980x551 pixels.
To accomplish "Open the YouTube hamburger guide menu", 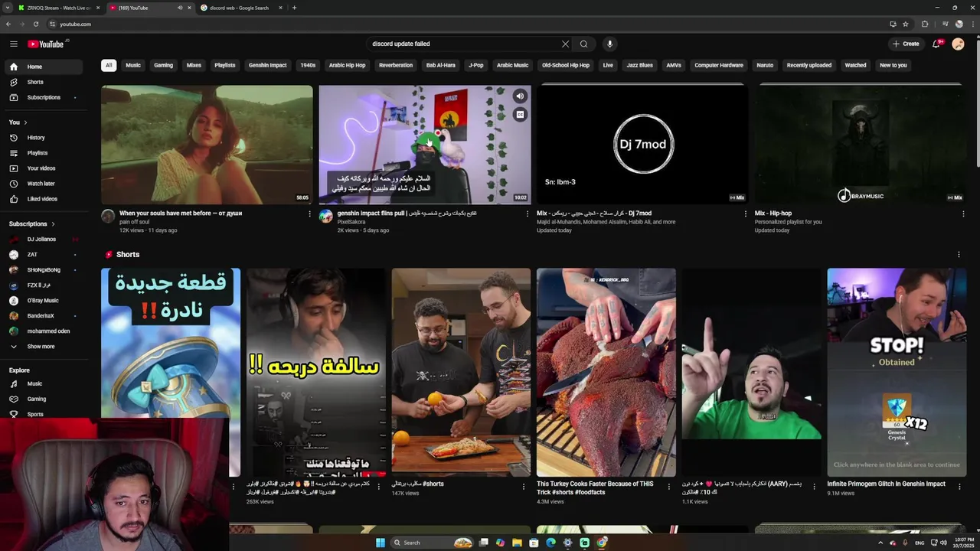I will tap(13, 44).
